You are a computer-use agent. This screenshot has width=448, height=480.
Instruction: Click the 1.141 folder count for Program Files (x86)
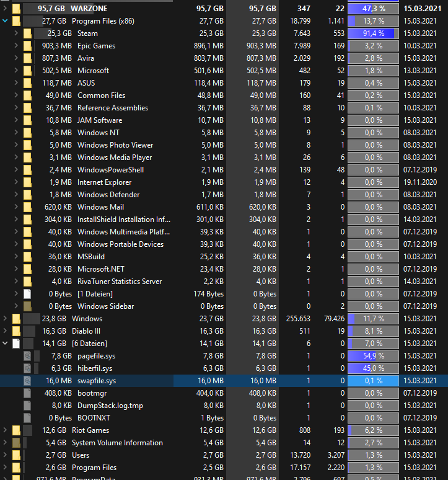point(336,21)
